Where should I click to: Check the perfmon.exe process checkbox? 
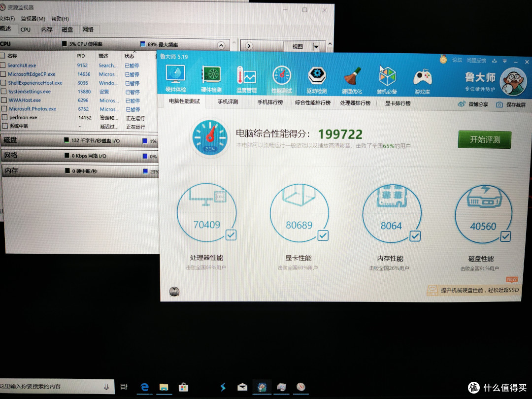(4, 117)
